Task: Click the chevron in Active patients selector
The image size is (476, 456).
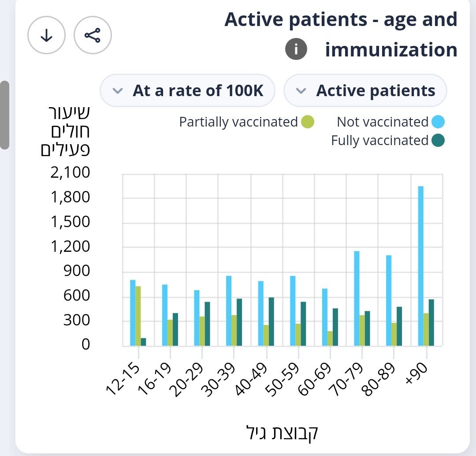Action: 301,91
